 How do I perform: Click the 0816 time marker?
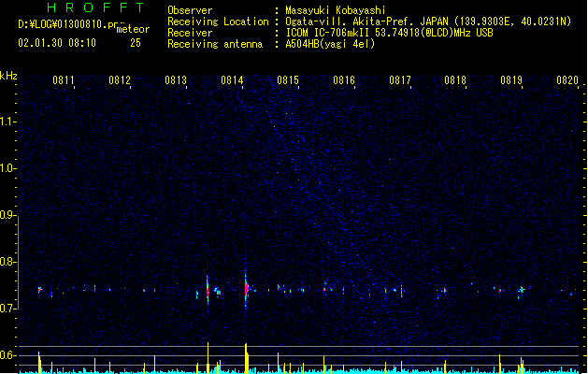point(344,80)
